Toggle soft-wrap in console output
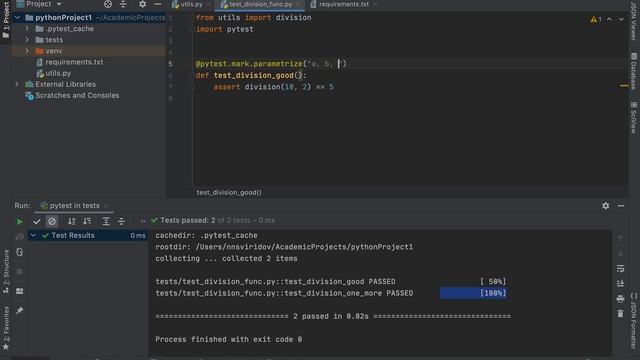Image resolution: width=640 pixels, height=360 pixels. [620, 269]
